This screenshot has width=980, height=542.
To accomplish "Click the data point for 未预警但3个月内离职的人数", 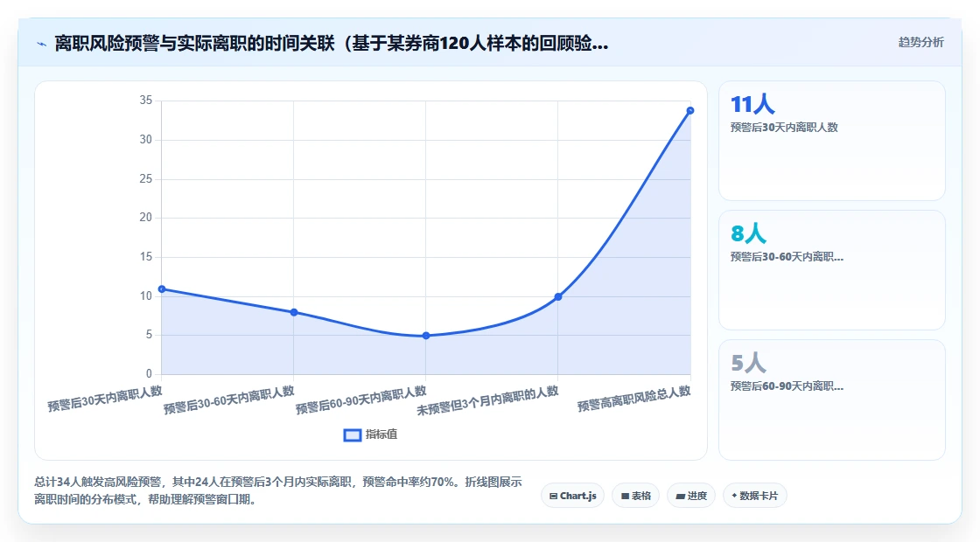I will pyautogui.click(x=558, y=296).
